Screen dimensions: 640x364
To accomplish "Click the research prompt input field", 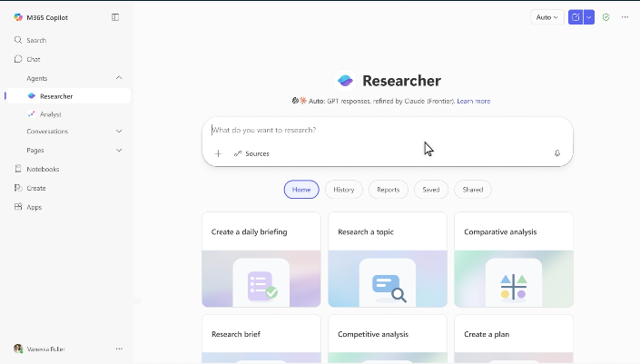I will coord(381,130).
